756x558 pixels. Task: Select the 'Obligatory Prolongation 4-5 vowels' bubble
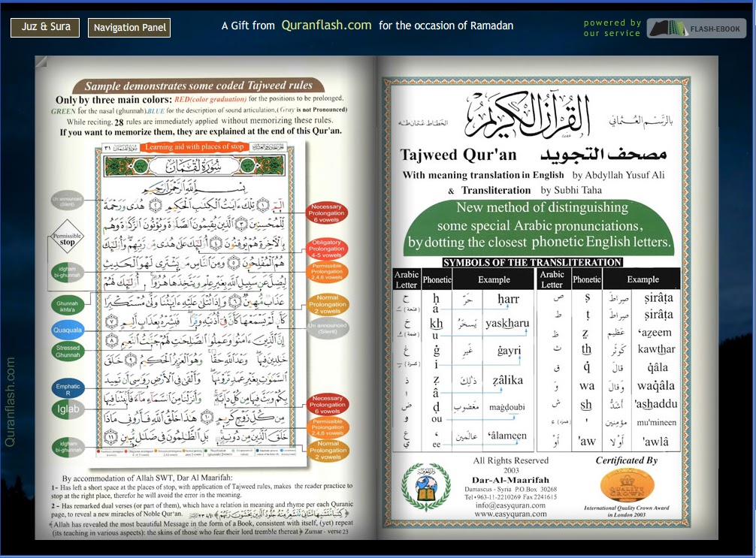(326, 249)
